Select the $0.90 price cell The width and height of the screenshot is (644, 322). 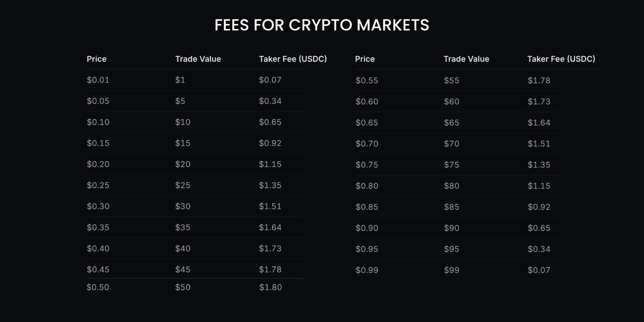367,228
